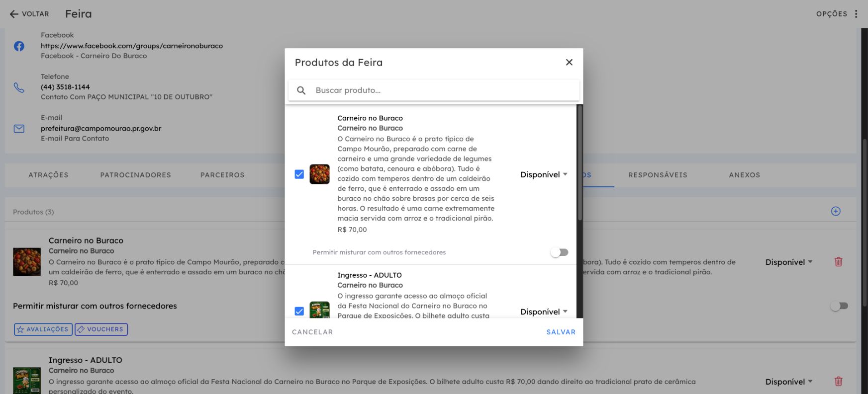The height and width of the screenshot is (394, 868).
Task: Open Disponível dropdown for Ingresso - ADULTO on page
Action: tap(789, 382)
